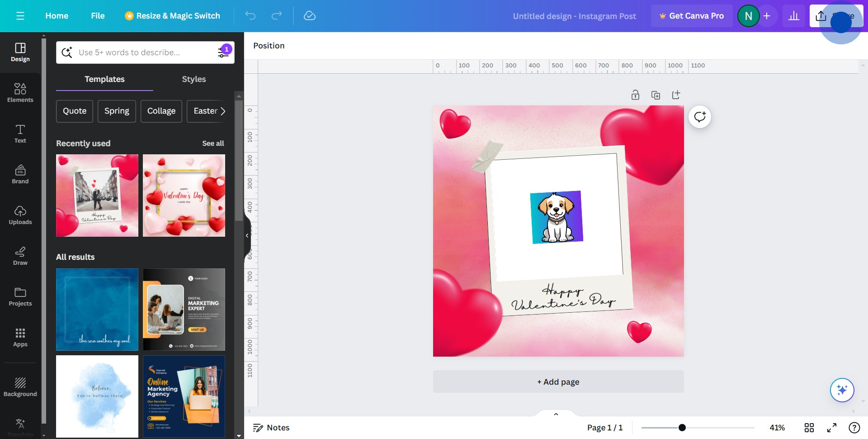Select the blue sea watercolor template
This screenshot has height=439, width=868.
tap(97, 310)
